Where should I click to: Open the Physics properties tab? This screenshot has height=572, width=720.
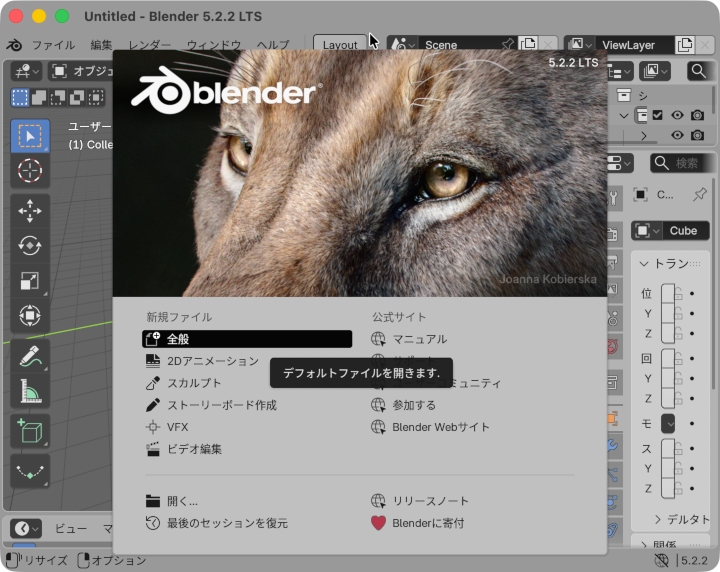613,502
